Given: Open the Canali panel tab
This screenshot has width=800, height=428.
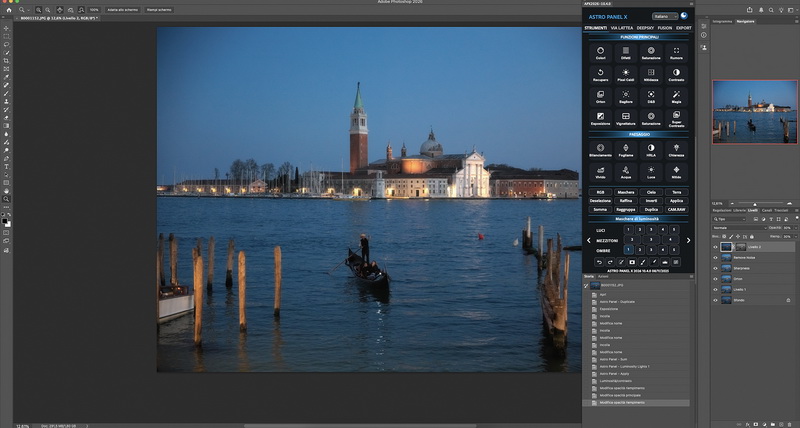Looking at the screenshot, I should point(767,210).
